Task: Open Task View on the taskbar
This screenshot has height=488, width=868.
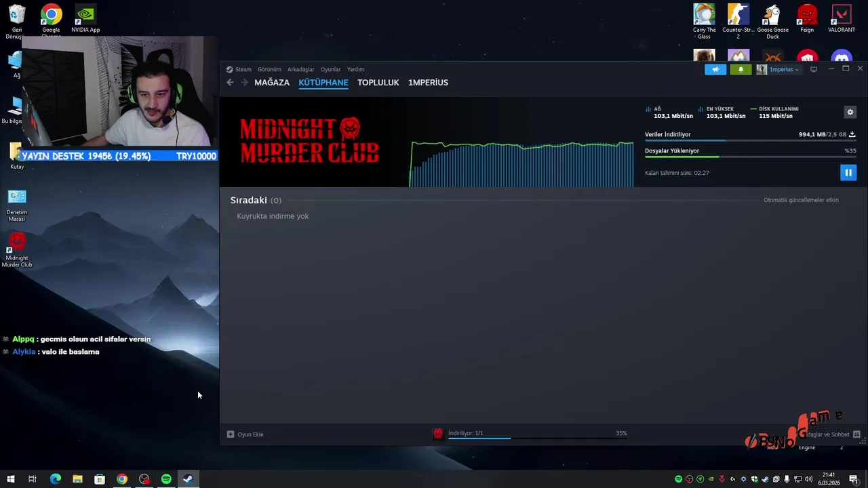Action: [32, 479]
